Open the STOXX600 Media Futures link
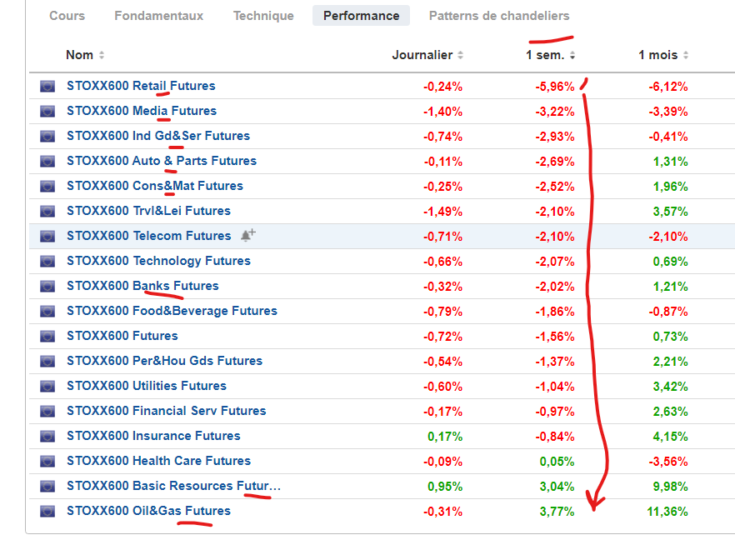 click(x=142, y=111)
